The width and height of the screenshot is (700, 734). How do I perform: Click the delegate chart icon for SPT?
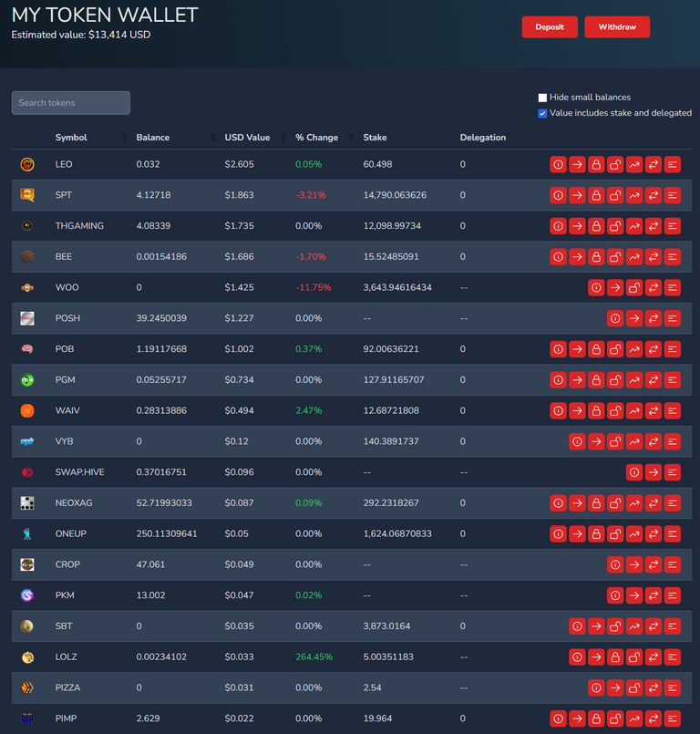(634, 195)
